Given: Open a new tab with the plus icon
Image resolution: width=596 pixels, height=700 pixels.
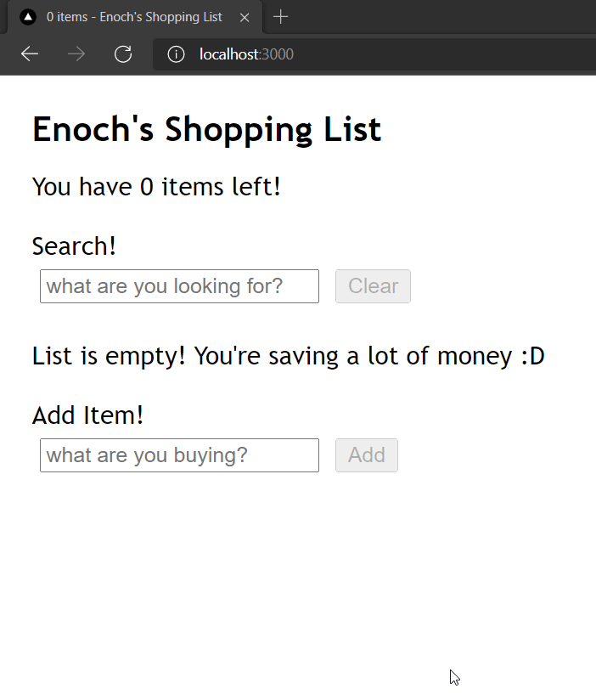Looking at the screenshot, I should [x=281, y=17].
